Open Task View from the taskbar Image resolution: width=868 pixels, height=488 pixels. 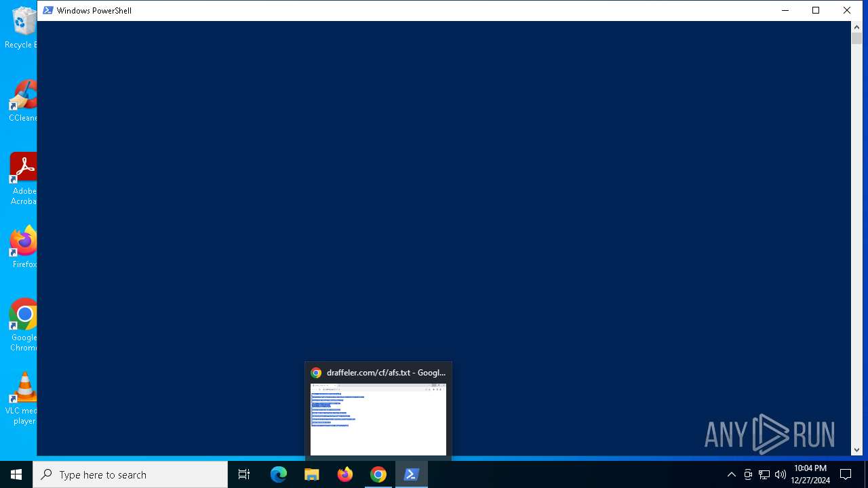(x=244, y=474)
